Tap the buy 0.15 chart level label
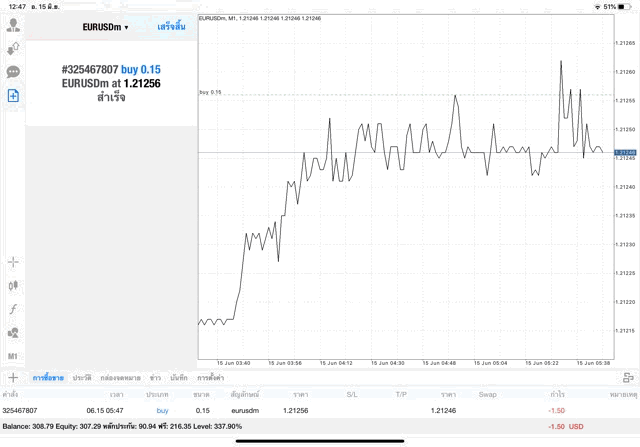640x447 pixels. click(x=210, y=92)
